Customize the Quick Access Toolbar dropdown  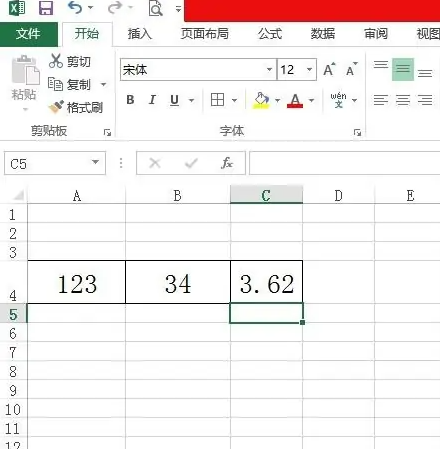[178, 9]
